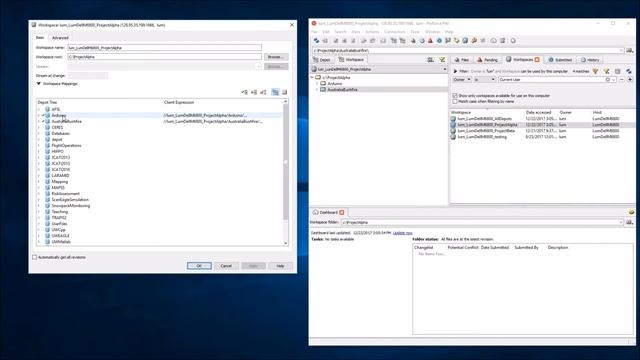Open the 'is' condition dropdown
This screenshot has width=640, height=360.
pyautogui.click(x=484, y=80)
